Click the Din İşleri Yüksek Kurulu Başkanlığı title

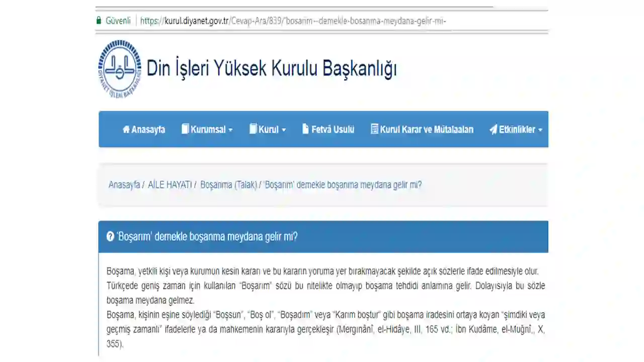coord(272,69)
